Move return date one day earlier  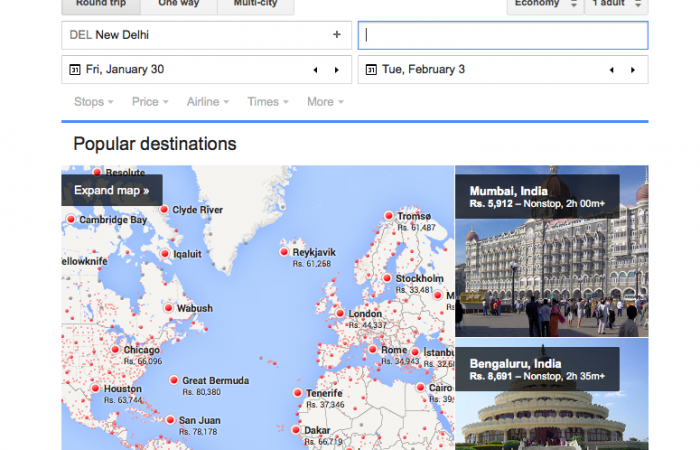(612, 70)
